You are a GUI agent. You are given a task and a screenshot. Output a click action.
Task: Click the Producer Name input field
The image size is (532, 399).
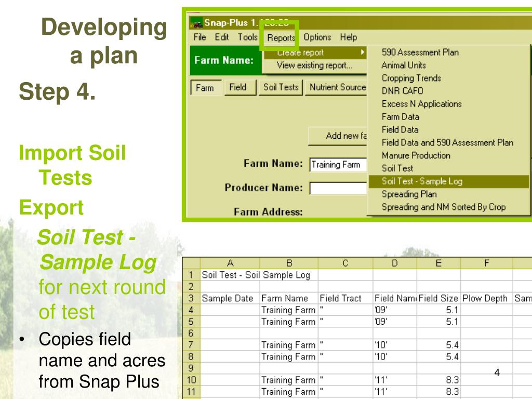point(338,189)
